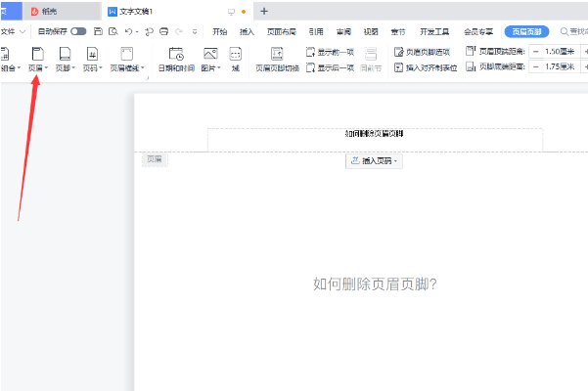588x391 pixels.
Task: Click the monitor icon on document tab
Action: [x=231, y=12]
